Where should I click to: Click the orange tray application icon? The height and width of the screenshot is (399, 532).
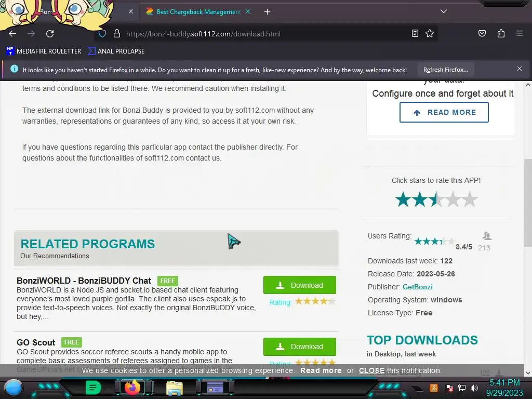(x=434, y=388)
